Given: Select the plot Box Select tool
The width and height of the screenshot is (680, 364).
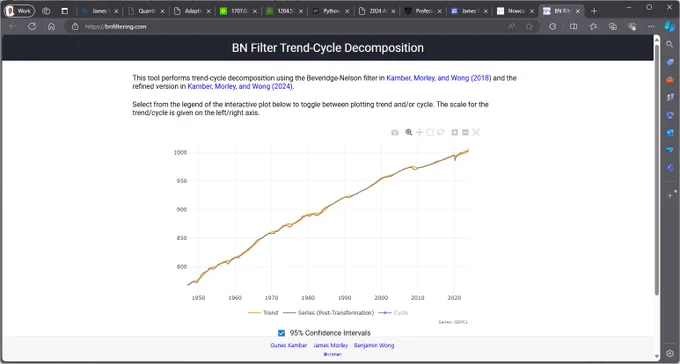Looking at the screenshot, I should 430,132.
